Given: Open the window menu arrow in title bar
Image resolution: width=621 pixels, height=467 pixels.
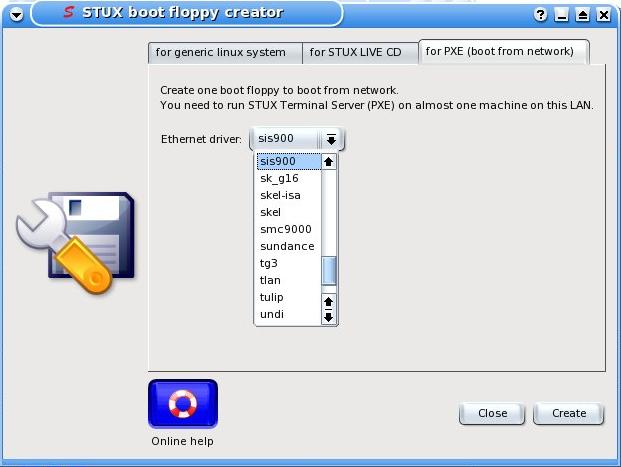Looking at the screenshot, I should coord(16,15).
